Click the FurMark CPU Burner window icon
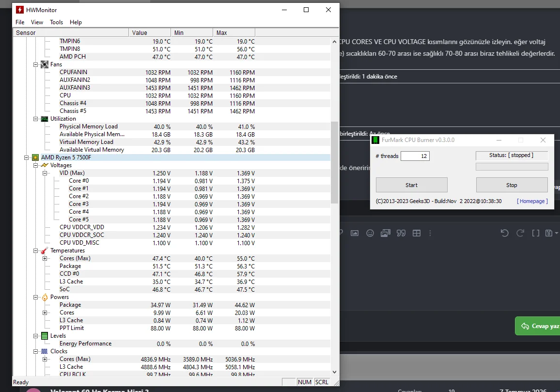The height and width of the screenshot is (392, 560). (375, 140)
